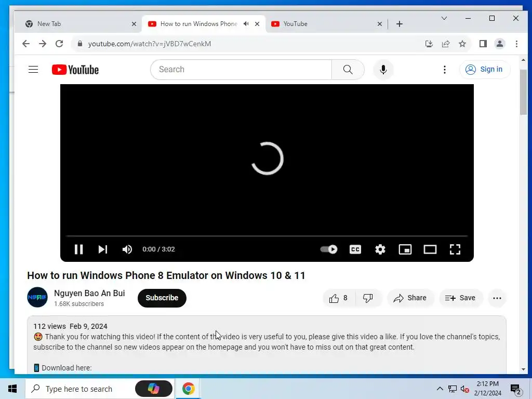Open YouTube settings three-dot menu
The image size is (532, 399).
pyautogui.click(x=445, y=70)
